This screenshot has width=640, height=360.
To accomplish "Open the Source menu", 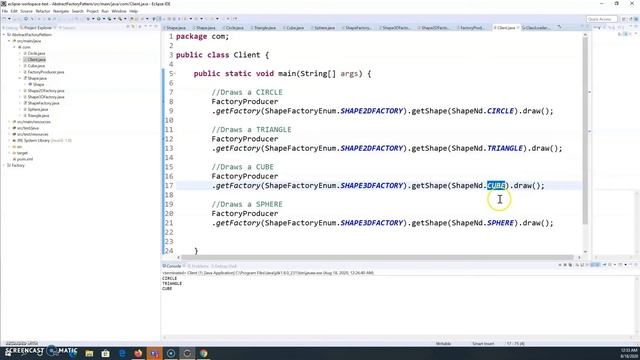I will (x=26, y=11).
